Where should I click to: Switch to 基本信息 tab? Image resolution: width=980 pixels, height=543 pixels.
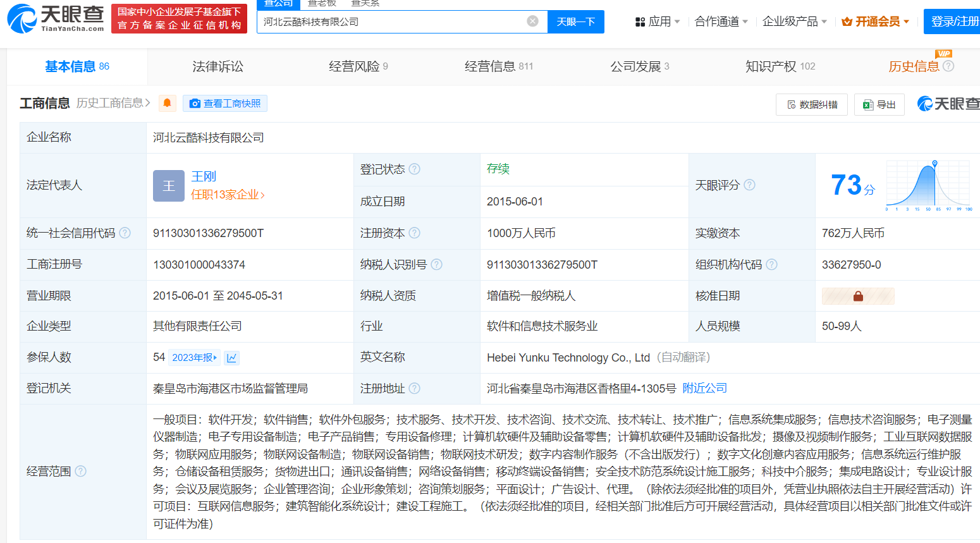(x=77, y=66)
